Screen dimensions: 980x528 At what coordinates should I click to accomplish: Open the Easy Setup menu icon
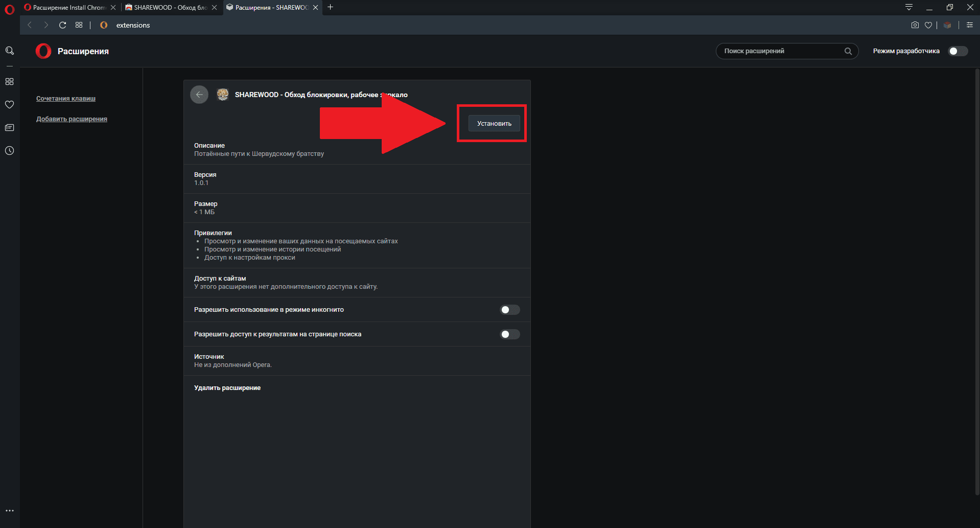(x=969, y=25)
